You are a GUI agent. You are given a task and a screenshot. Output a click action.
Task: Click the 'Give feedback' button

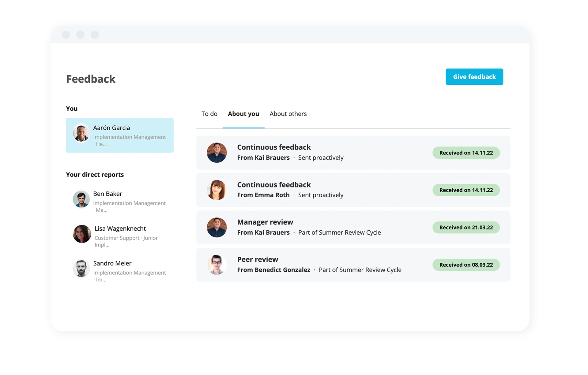click(474, 77)
